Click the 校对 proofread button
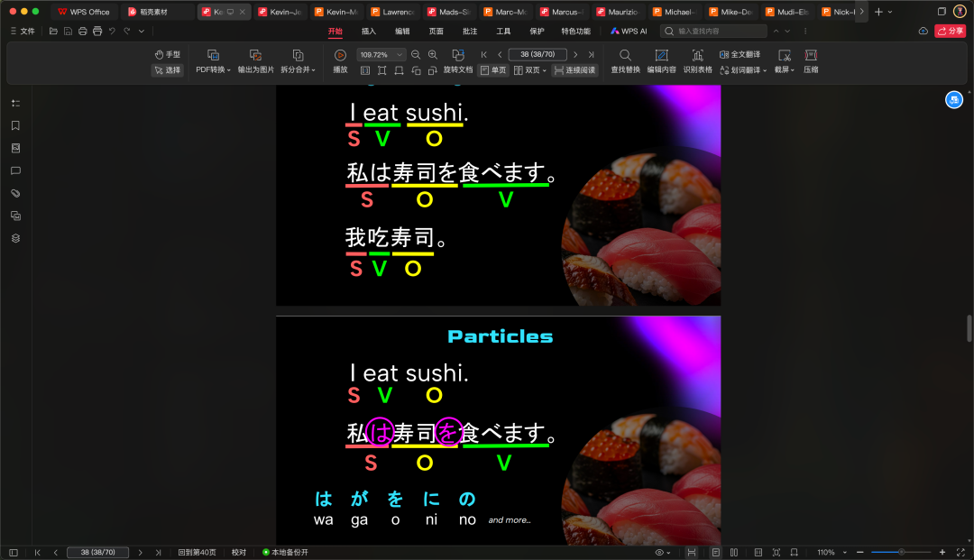 [239, 553]
